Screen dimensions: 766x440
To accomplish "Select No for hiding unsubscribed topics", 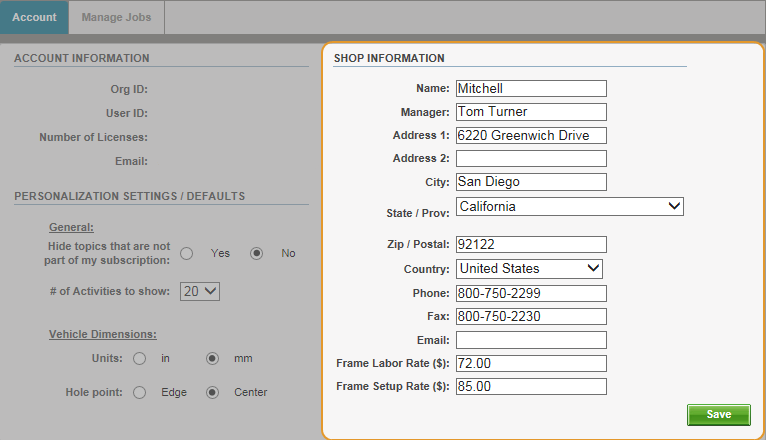I will [x=256, y=253].
